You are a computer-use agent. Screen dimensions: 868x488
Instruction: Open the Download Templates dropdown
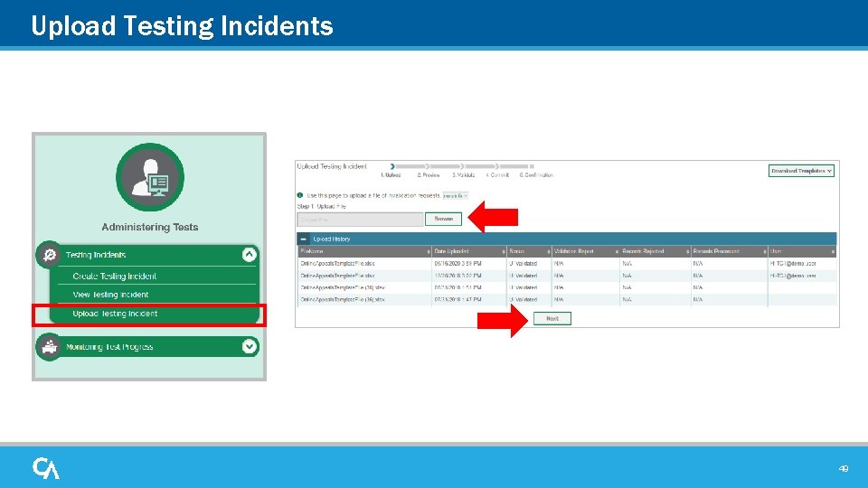coord(801,171)
